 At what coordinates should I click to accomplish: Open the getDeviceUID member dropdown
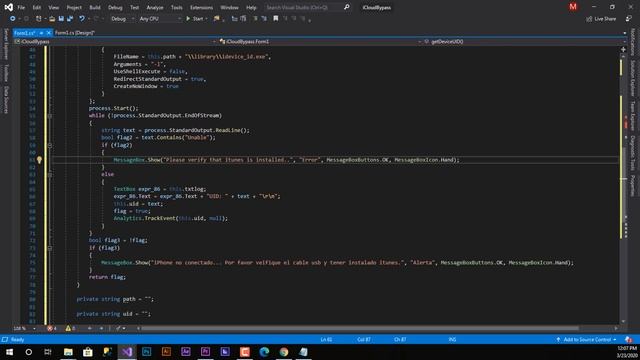pyautogui.click(x=524, y=42)
